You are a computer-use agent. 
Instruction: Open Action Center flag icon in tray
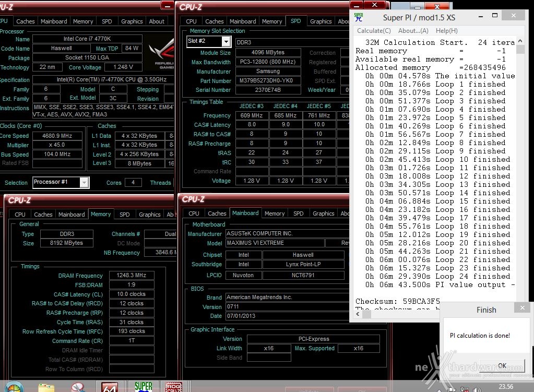452,389
